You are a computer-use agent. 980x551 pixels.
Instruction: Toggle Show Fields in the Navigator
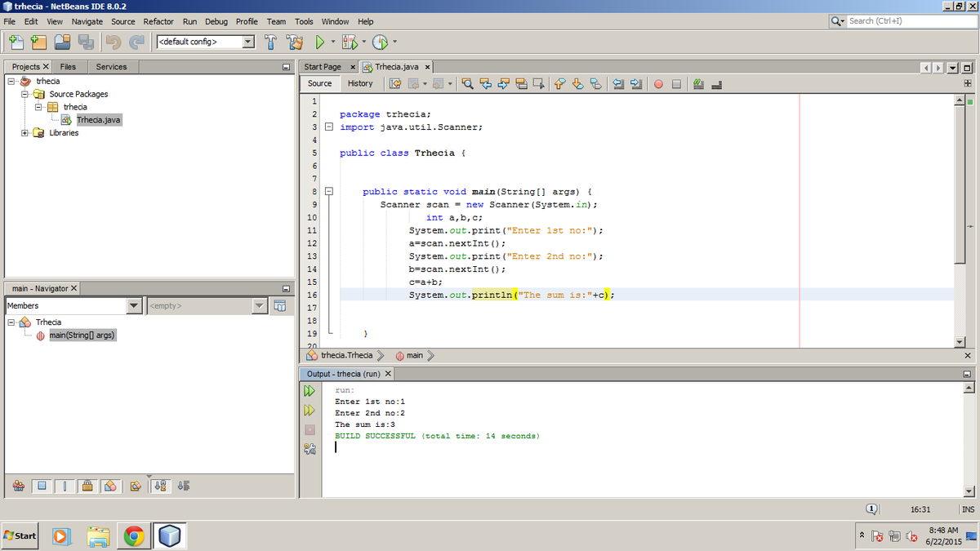43,486
